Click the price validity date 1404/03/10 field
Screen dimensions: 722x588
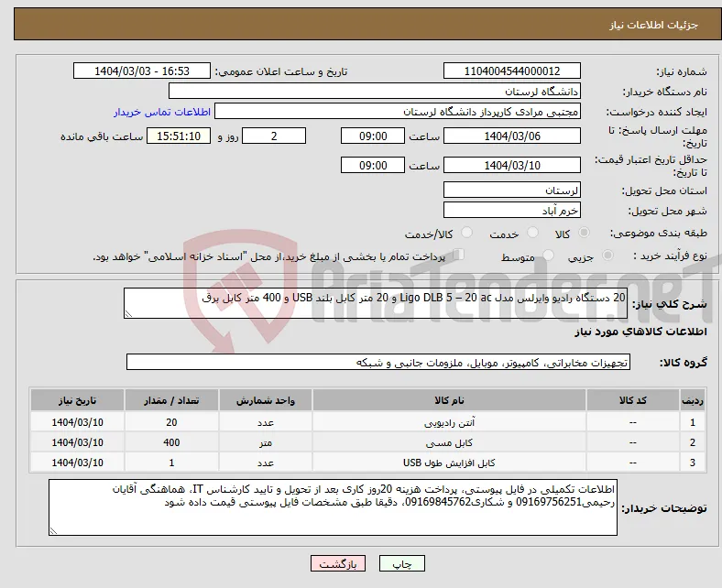click(511, 165)
